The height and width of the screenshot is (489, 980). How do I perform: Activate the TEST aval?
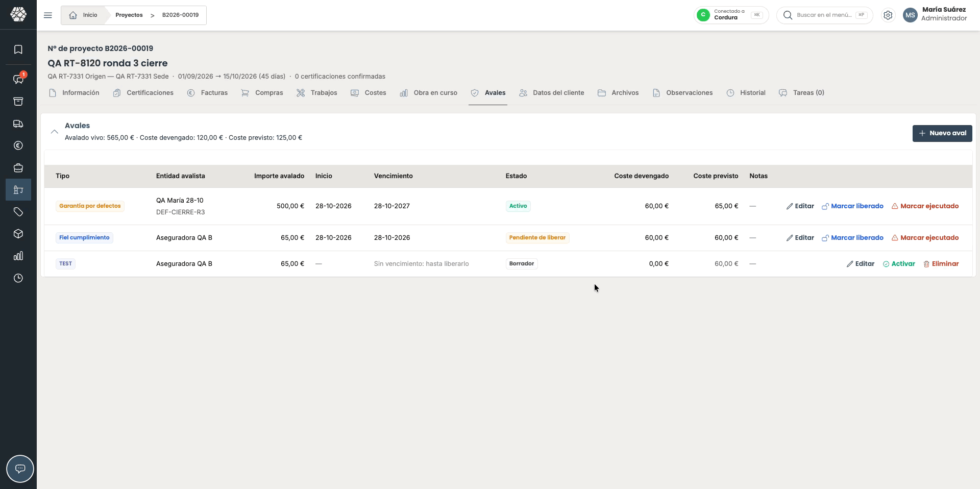(899, 264)
